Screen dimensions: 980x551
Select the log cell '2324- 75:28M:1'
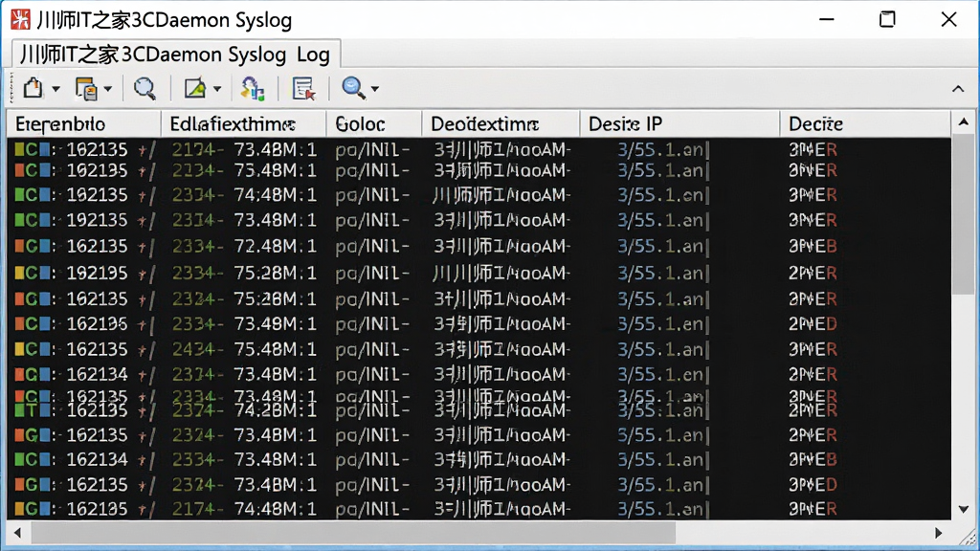point(244,299)
